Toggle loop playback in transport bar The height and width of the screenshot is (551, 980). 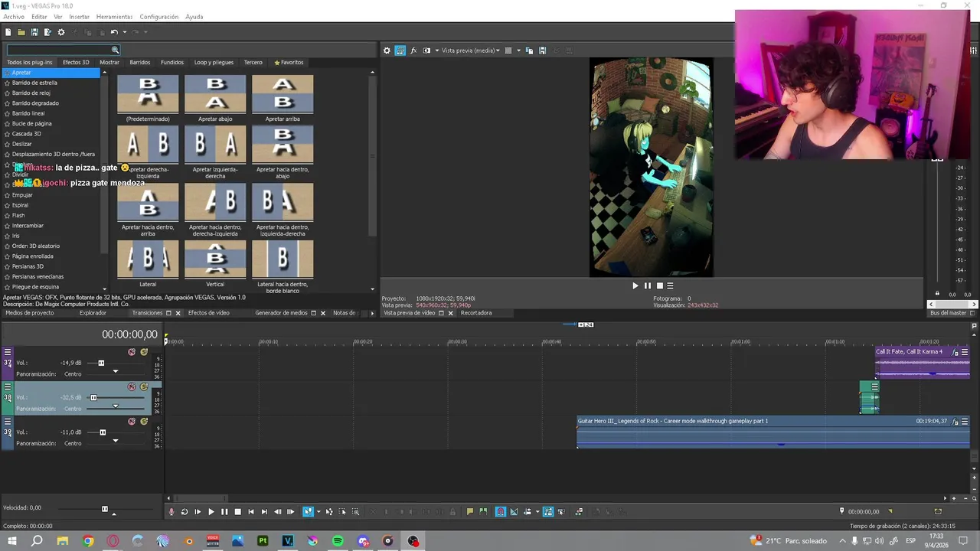[x=184, y=512]
